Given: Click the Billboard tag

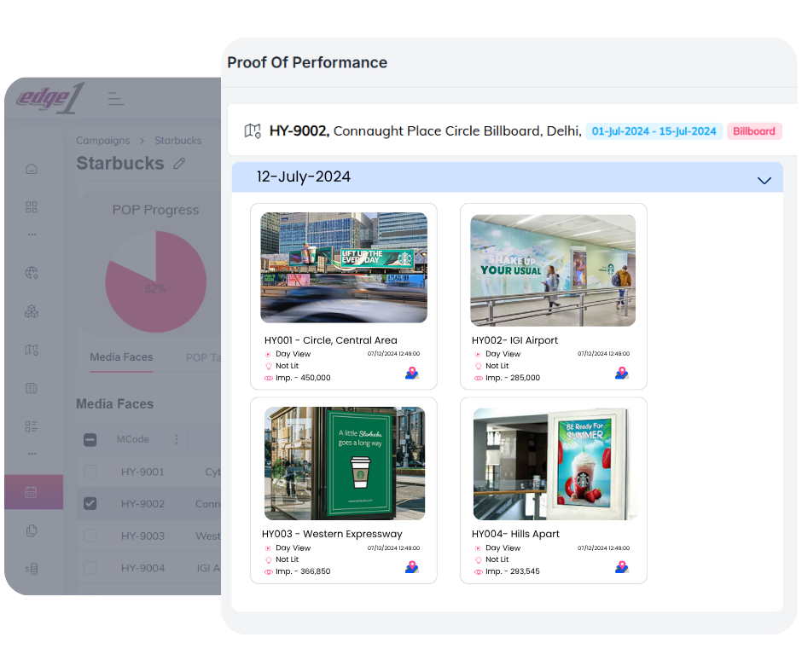Looking at the screenshot, I should pos(754,131).
